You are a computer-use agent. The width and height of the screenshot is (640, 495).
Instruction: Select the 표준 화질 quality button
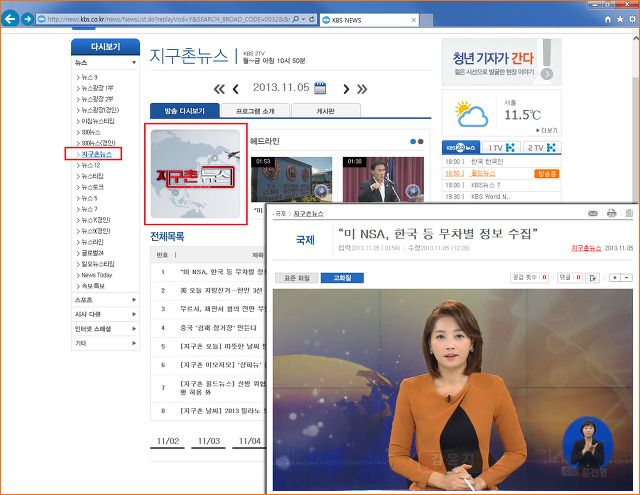(297, 278)
